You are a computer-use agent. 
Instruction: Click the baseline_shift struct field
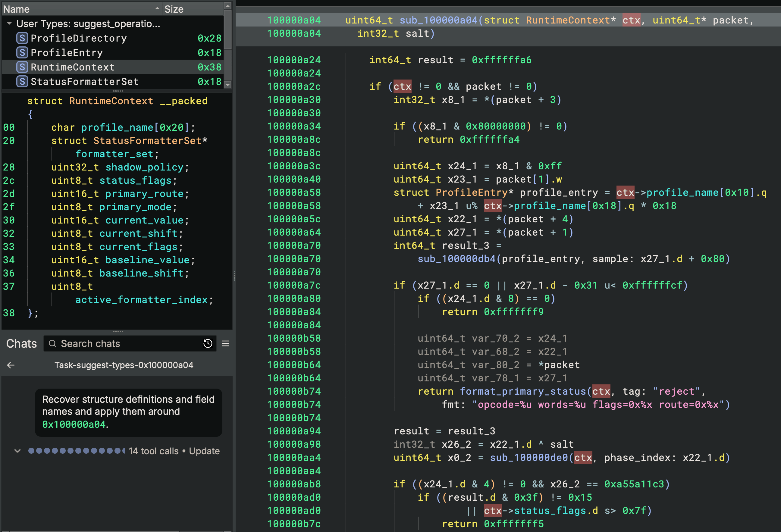coord(142,273)
